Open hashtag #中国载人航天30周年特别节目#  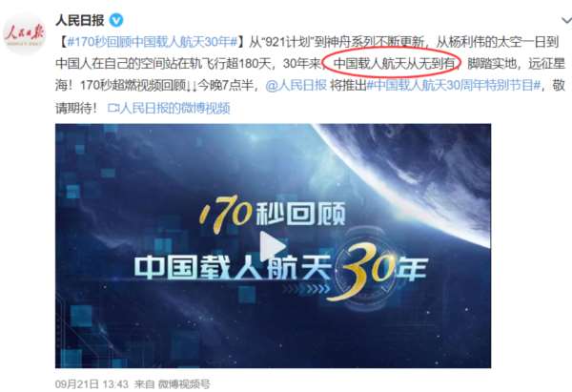(x=454, y=86)
